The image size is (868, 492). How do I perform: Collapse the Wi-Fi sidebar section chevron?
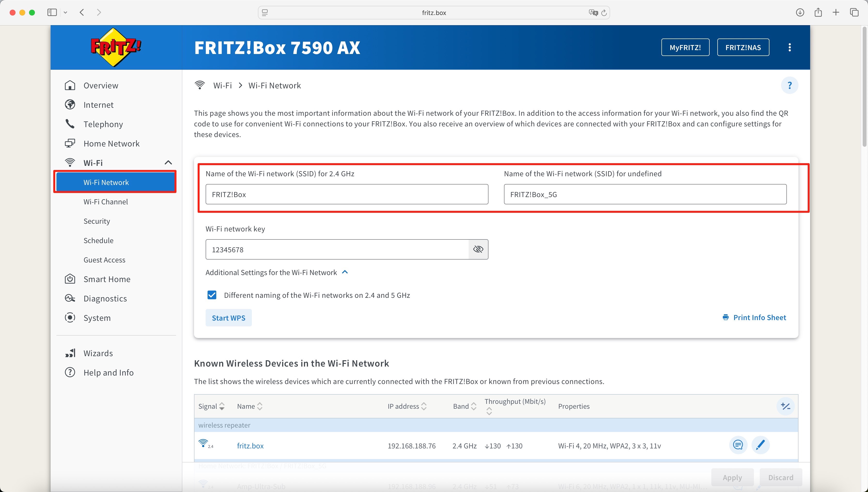click(168, 162)
